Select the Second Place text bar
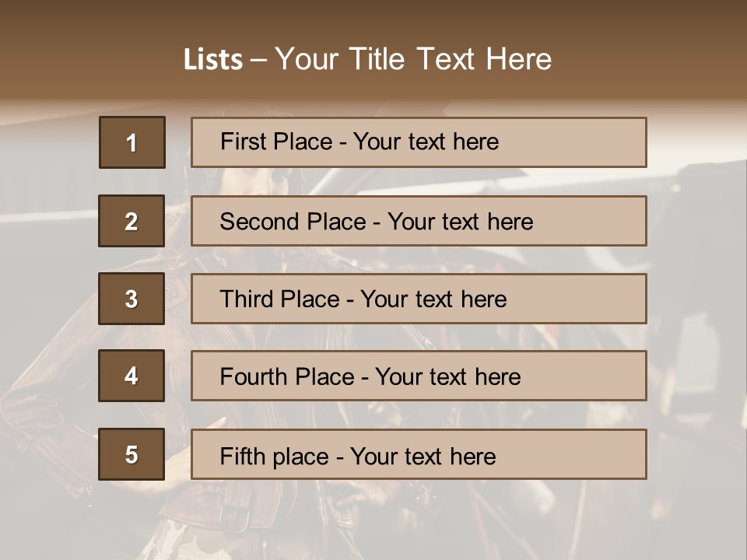Image resolution: width=747 pixels, height=560 pixels. click(419, 221)
